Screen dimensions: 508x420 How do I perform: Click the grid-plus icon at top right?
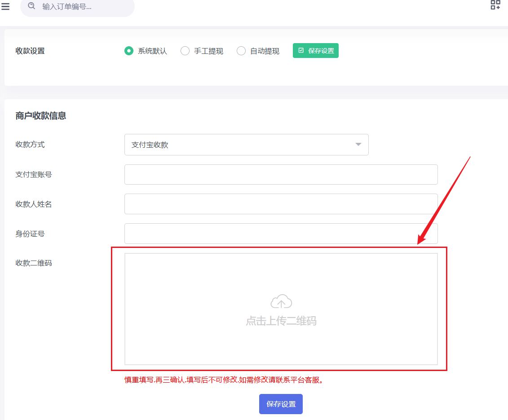tap(495, 5)
